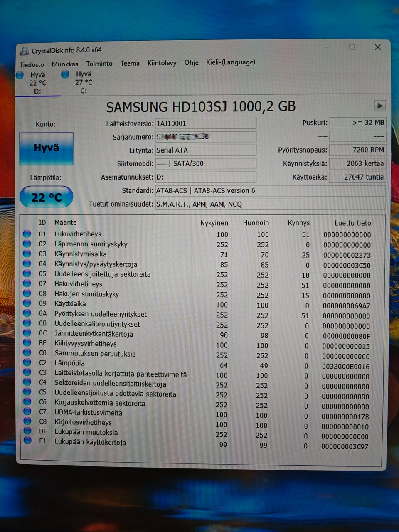Viewport: 399px width, 532px height.
Task: Click the status orb for C5 odottavia sektoreita
Action: [27, 392]
